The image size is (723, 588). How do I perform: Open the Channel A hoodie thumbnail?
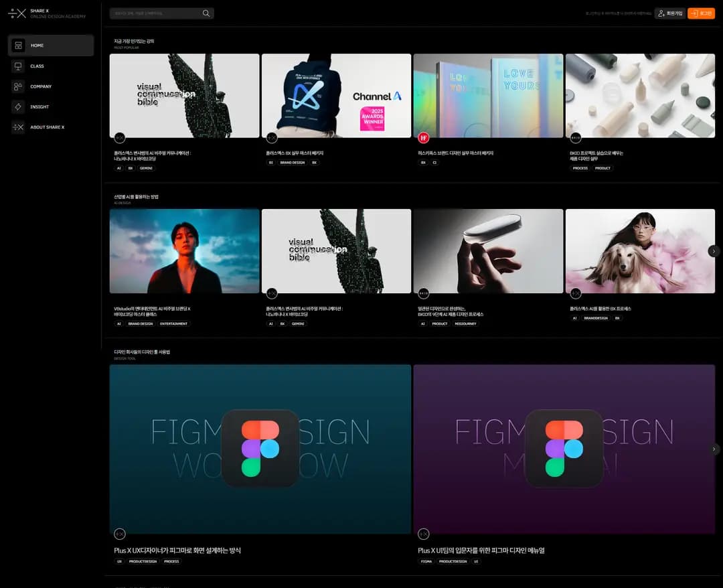pos(336,96)
